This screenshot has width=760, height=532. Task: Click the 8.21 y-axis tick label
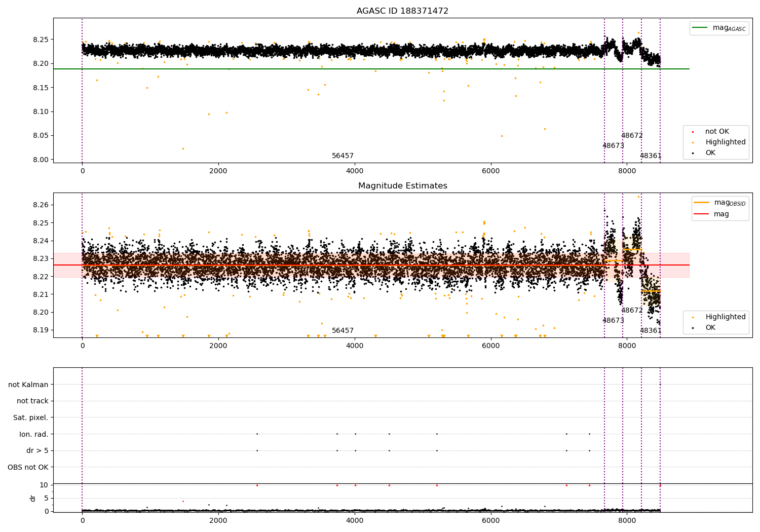click(41, 294)
